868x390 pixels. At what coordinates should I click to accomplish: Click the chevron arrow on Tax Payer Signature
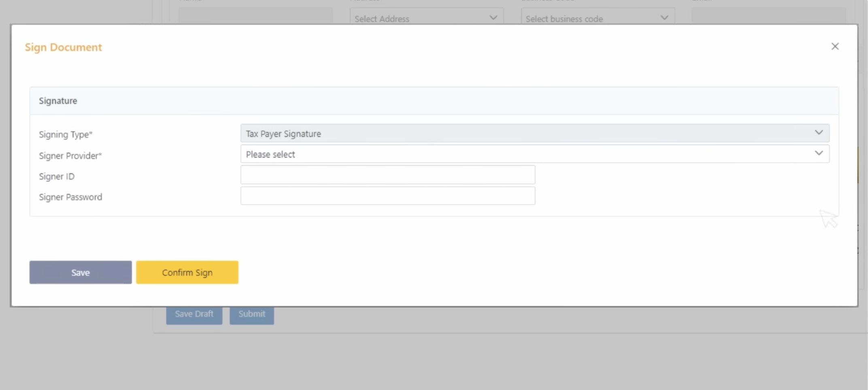[x=819, y=133]
